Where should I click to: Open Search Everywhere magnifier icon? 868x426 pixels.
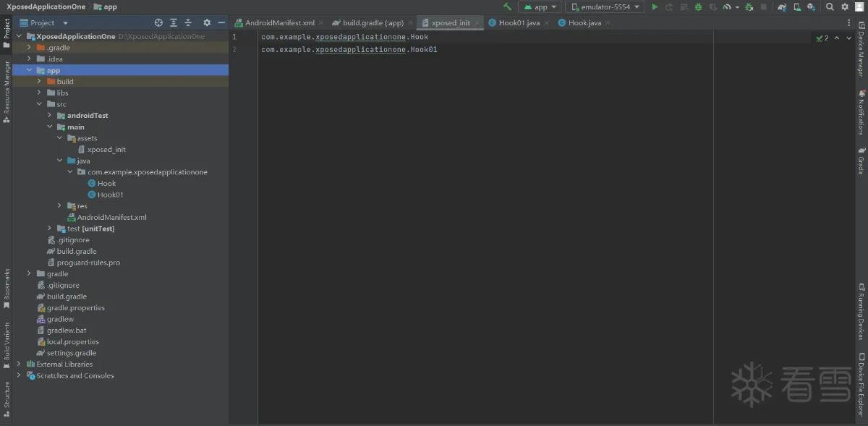(x=830, y=7)
